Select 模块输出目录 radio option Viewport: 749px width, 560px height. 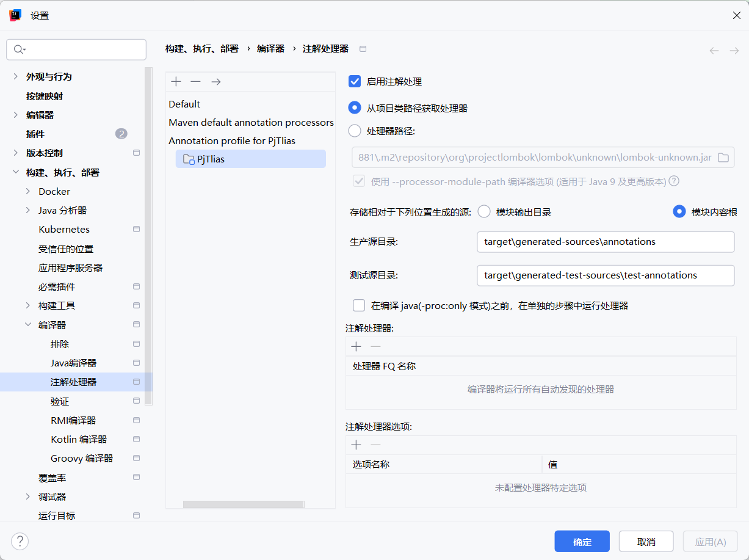[x=484, y=212]
